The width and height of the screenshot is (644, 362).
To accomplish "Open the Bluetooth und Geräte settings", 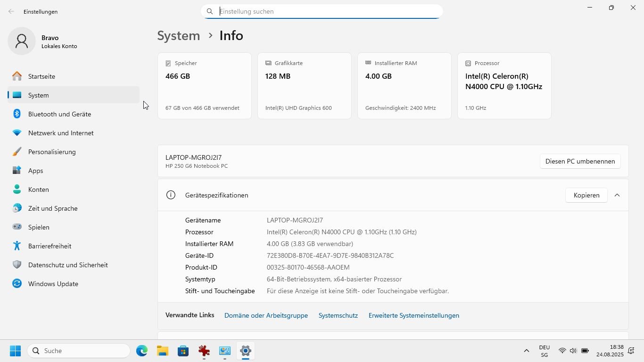I will point(59,114).
